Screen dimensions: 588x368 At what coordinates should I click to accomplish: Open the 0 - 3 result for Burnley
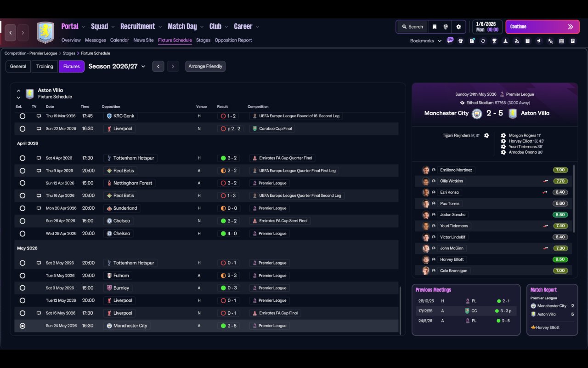[x=229, y=288]
